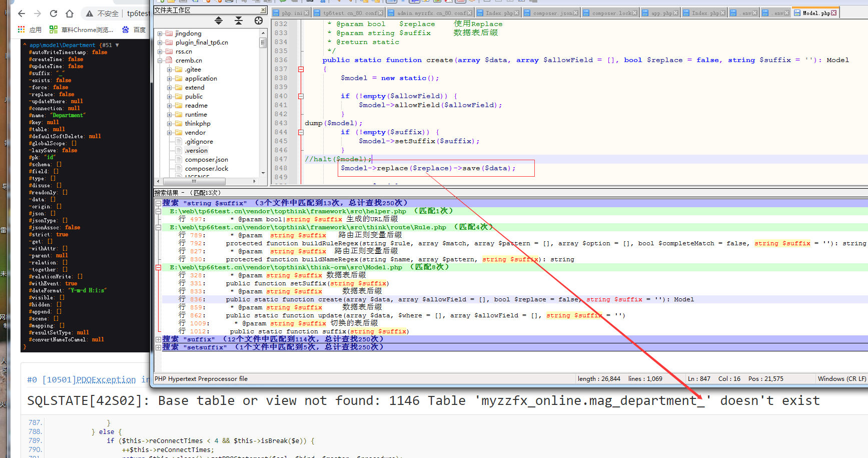Jump to search result line 836

tap(436, 299)
